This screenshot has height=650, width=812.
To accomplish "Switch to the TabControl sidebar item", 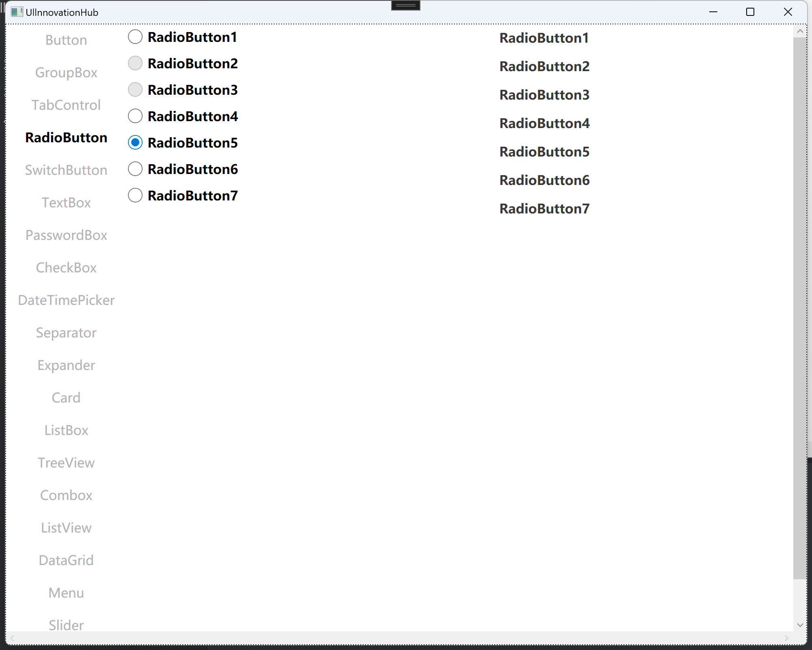I will pyautogui.click(x=66, y=105).
